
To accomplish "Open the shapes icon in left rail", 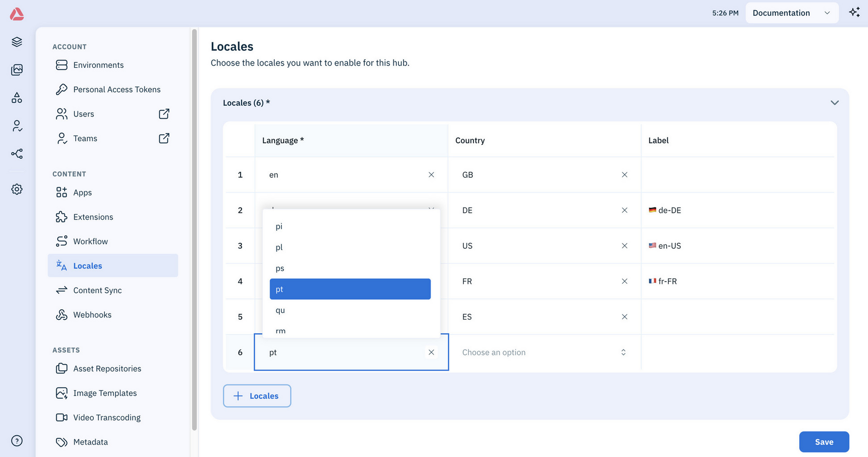I will [x=17, y=97].
